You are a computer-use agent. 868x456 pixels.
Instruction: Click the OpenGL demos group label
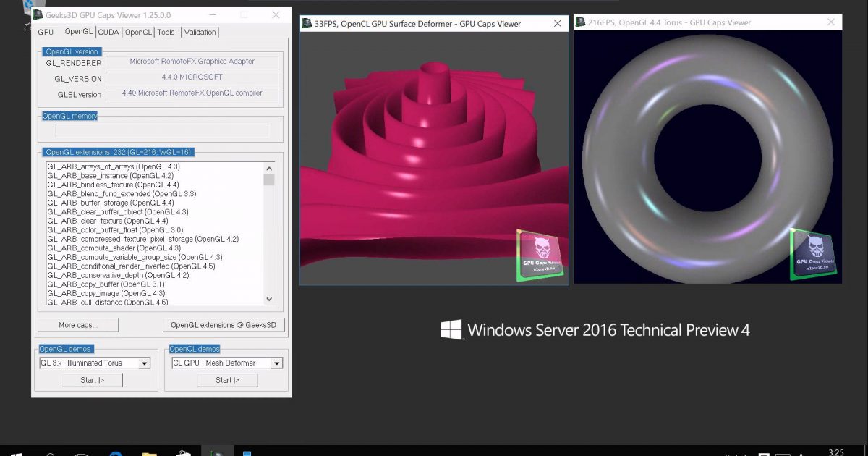point(65,349)
